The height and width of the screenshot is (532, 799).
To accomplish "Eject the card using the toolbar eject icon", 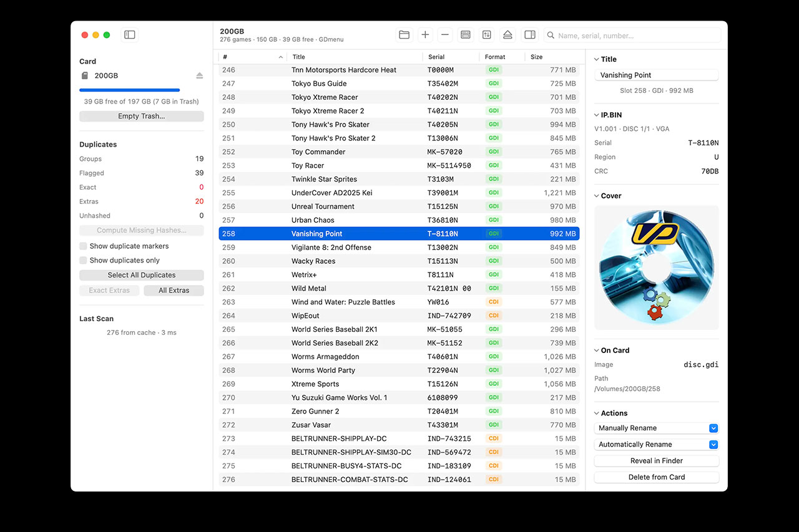I will 507,35.
